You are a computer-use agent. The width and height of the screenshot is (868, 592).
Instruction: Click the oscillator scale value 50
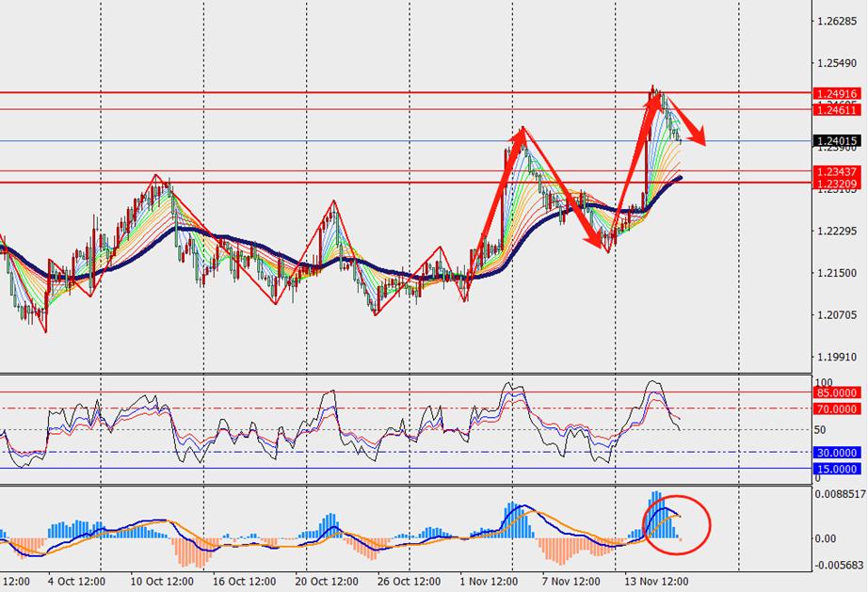820,430
